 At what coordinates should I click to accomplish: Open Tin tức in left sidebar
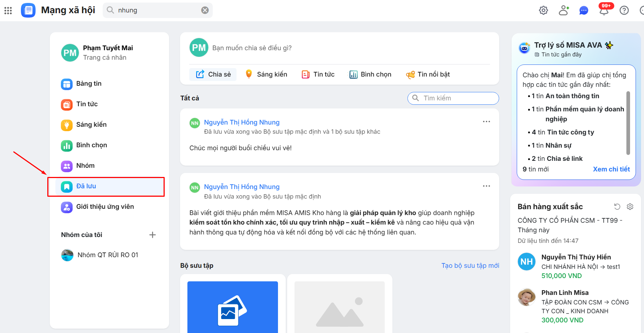click(x=109, y=104)
